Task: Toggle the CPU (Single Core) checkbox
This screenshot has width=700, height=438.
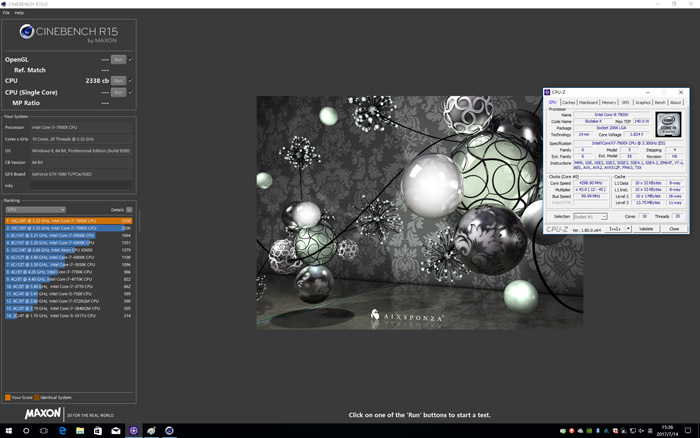Action: tap(131, 92)
